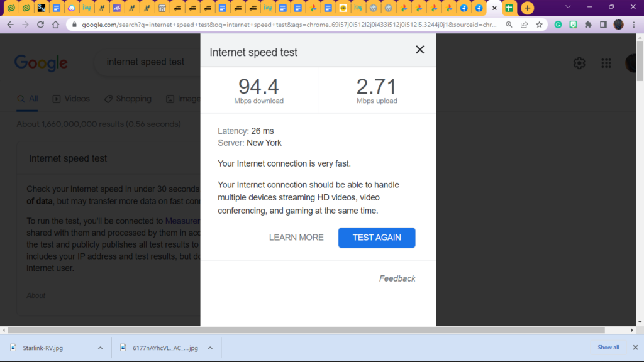Open the Extensions puzzle-piece menu
Image resolution: width=644 pixels, height=362 pixels.
588,25
